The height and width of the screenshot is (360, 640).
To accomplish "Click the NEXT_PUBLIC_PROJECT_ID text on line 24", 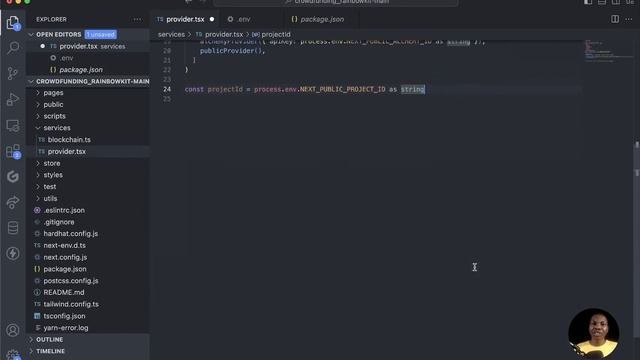I will point(342,89).
